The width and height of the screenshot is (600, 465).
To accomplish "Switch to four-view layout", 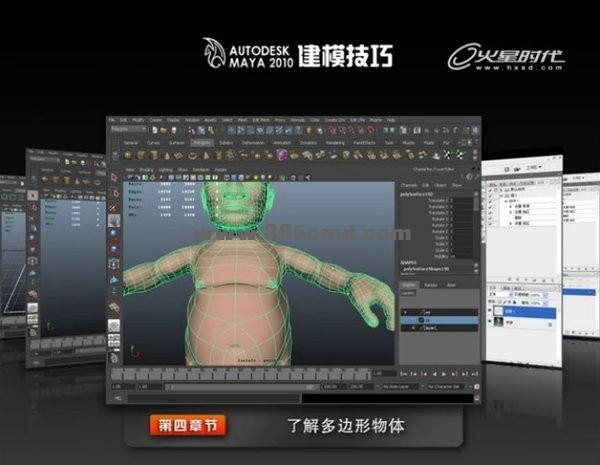I will pyautogui.click(x=114, y=340).
